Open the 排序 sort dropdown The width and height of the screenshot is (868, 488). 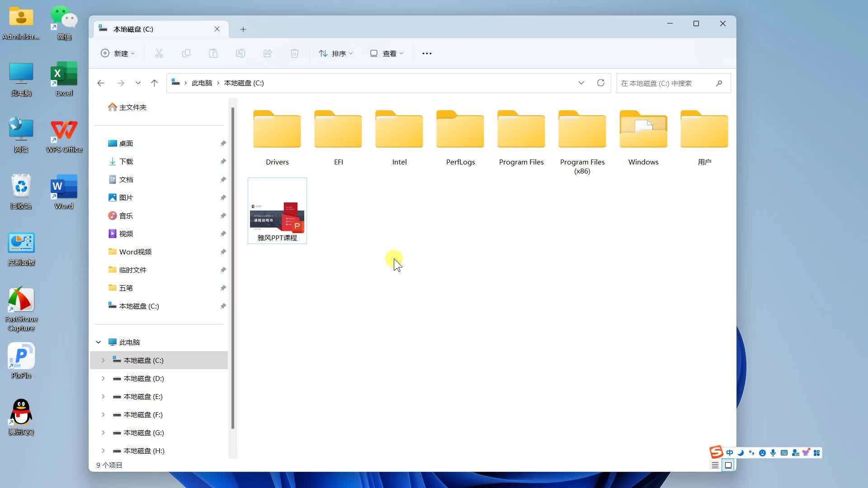point(335,53)
